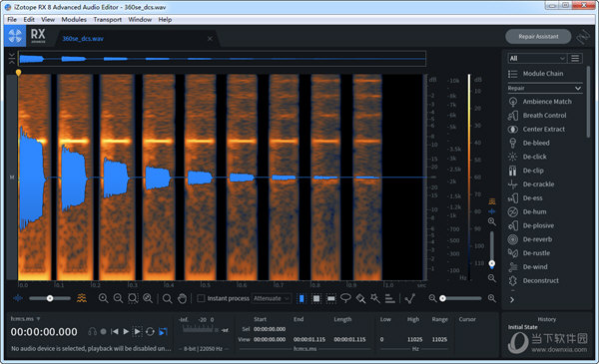
Task: Zoom in horizontally on the timeline
Action: point(103,298)
